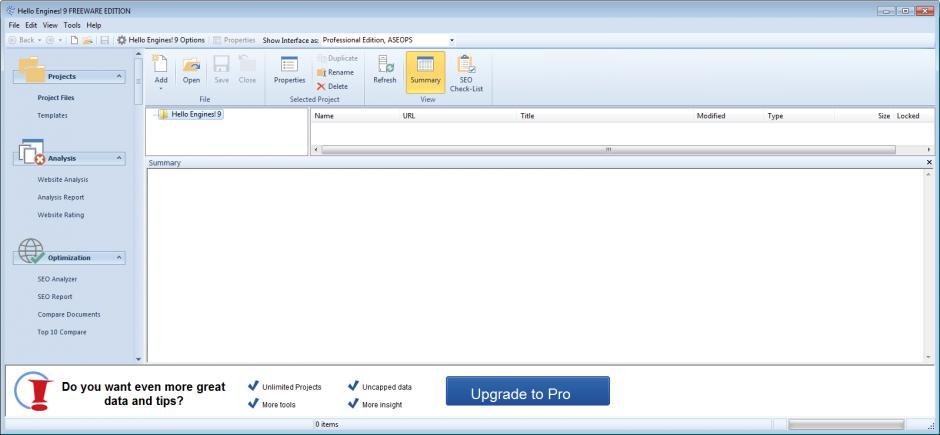The image size is (940, 435).
Task: Open Top 10 Compare
Action: point(62,332)
